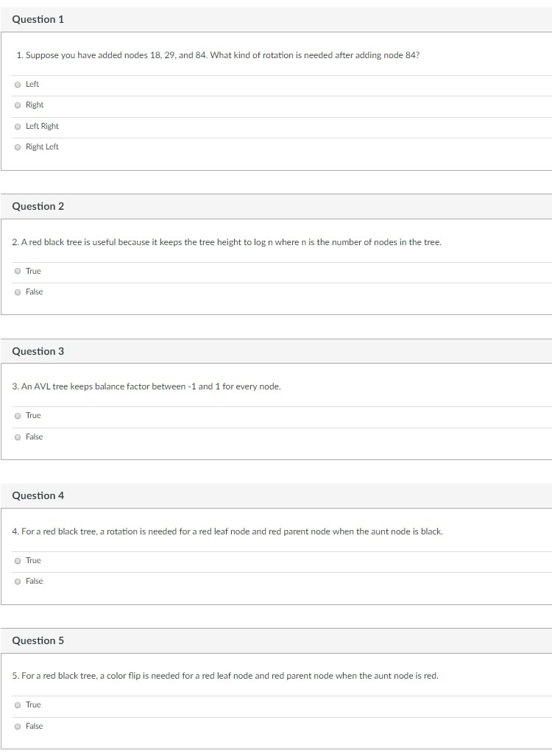Mark 'True' for the red black tree height question
The image size is (552, 756).
click(16, 271)
